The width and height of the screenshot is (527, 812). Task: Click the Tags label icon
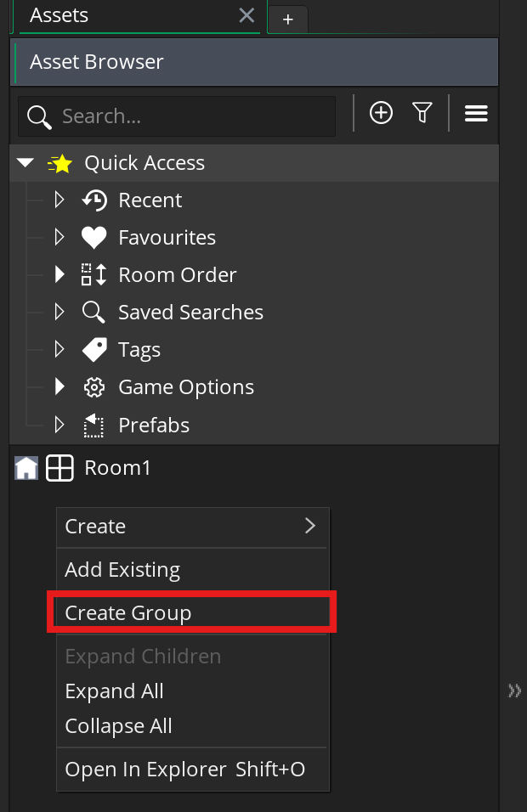(94, 350)
